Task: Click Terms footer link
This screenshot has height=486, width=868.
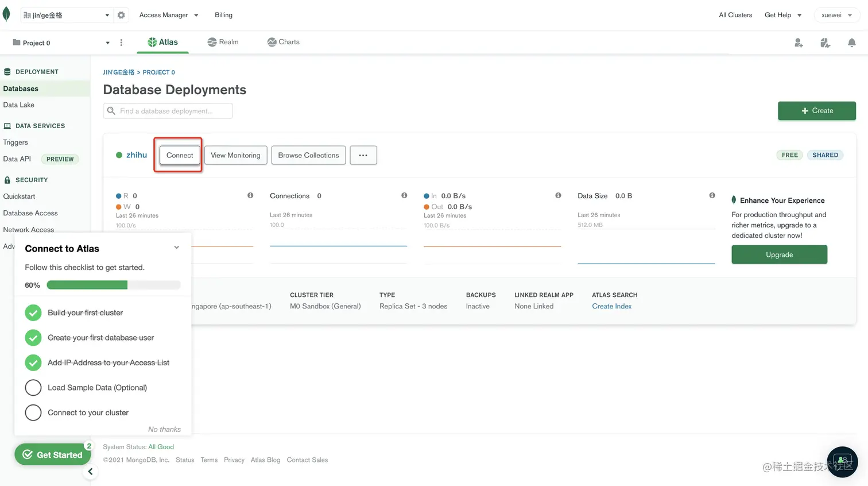Action: 209,460
